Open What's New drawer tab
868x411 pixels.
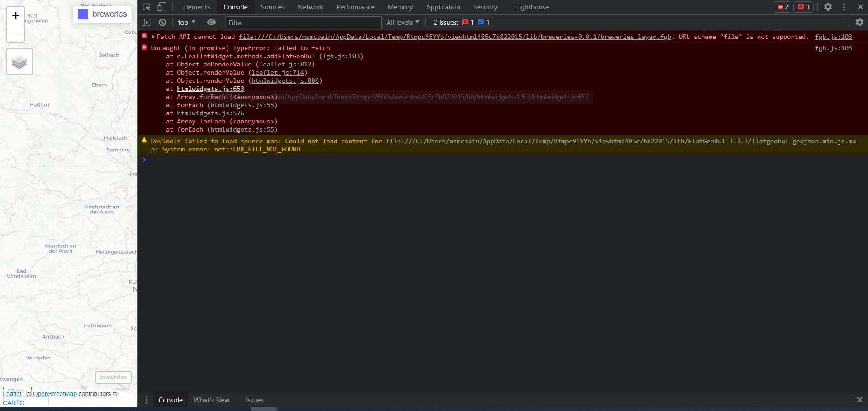pyautogui.click(x=211, y=400)
